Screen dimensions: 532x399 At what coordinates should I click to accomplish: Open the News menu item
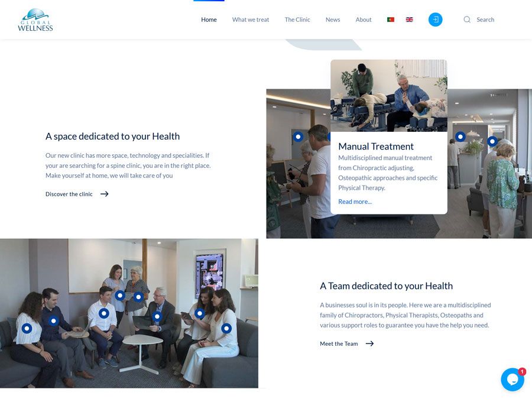(333, 20)
